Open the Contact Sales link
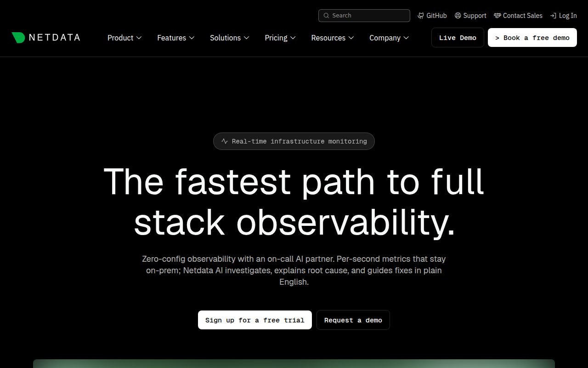This screenshot has width=588, height=368. coord(518,16)
